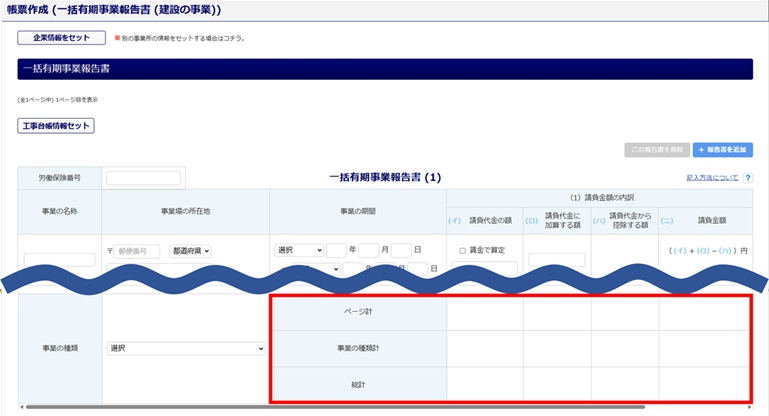Click the 事業の種類計 row label
The height and width of the screenshot is (416, 769).
point(358,348)
